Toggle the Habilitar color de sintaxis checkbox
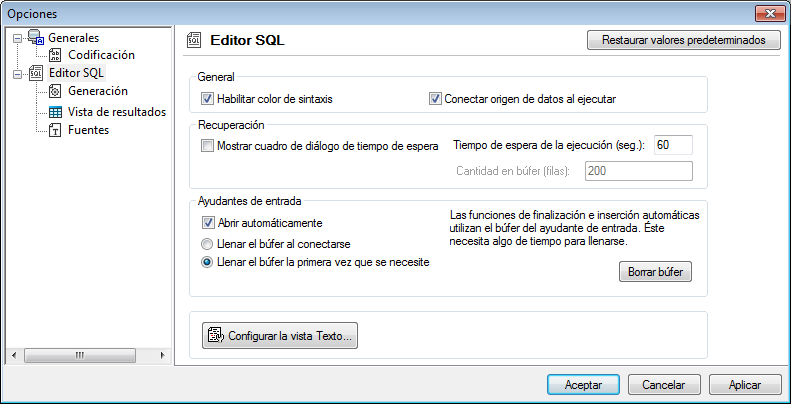Viewport: 791px width, 404px height. pyautogui.click(x=208, y=99)
